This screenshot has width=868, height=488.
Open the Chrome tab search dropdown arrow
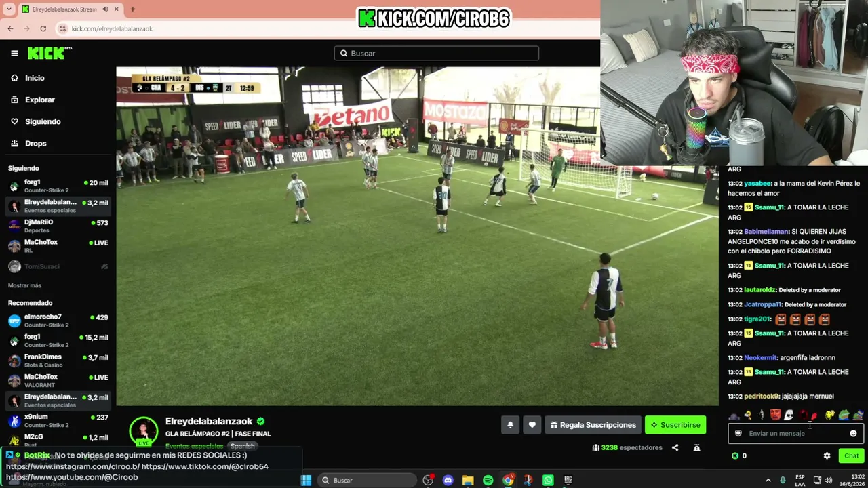point(7,9)
